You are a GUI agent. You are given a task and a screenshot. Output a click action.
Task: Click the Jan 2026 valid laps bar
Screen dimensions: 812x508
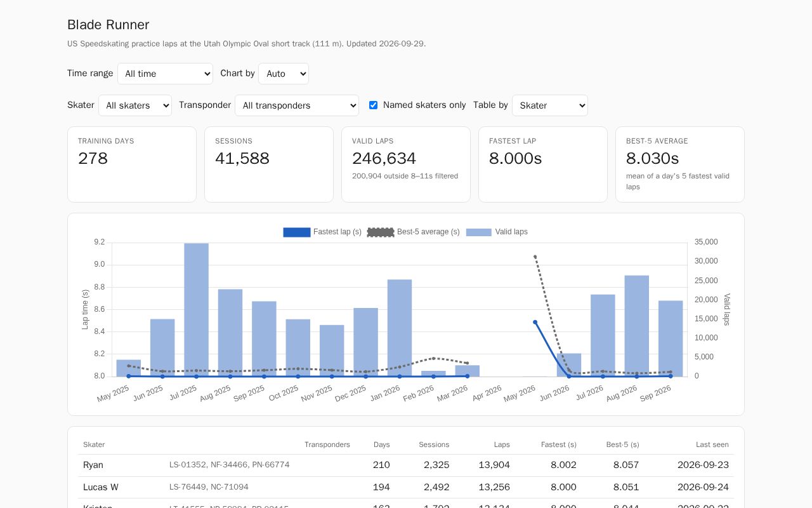pos(400,328)
